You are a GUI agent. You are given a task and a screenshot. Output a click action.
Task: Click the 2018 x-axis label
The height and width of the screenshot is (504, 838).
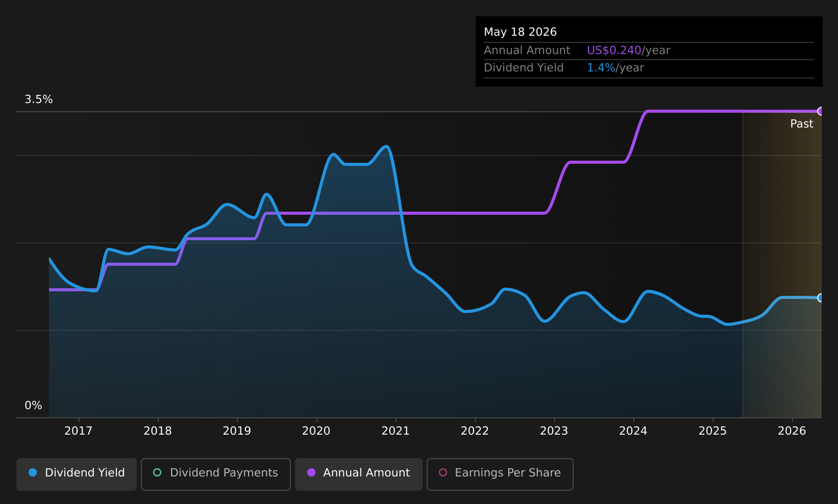[x=158, y=431]
